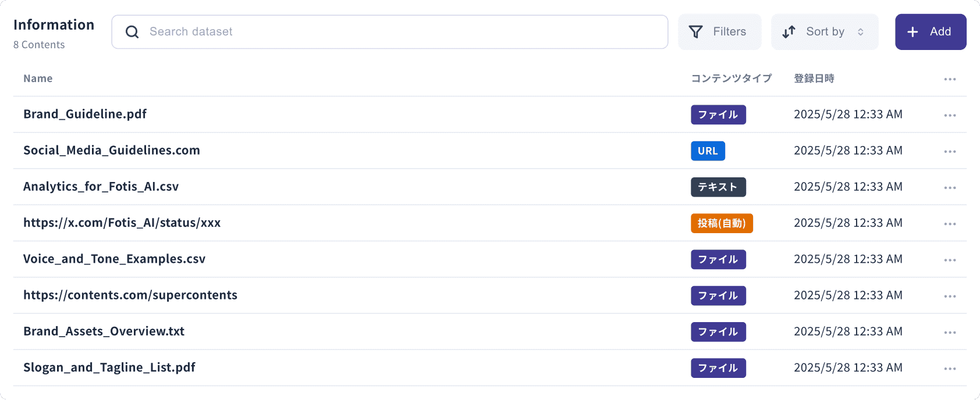This screenshot has height=400, width=980.
Task: Expand the Sort by dropdown
Action: pyautogui.click(x=825, y=32)
